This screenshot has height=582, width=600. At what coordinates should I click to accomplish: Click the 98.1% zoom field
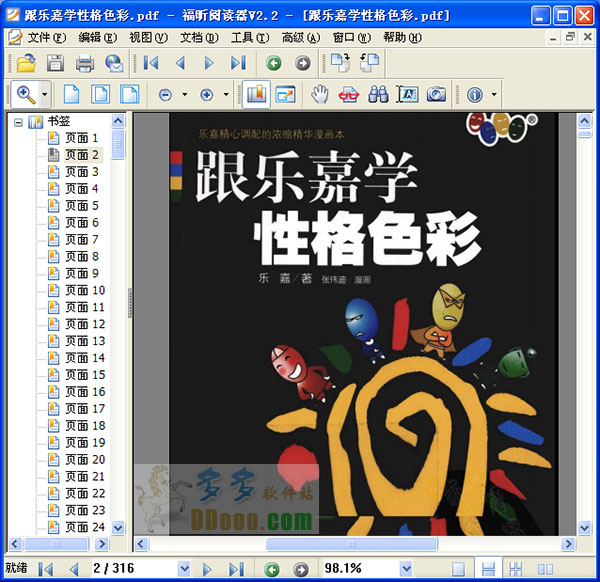coord(361,569)
